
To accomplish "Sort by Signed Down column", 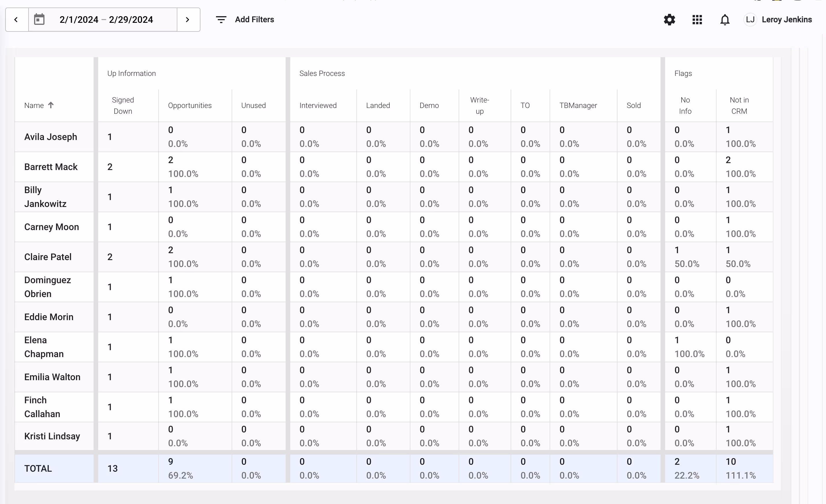I will tap(123, 106).
